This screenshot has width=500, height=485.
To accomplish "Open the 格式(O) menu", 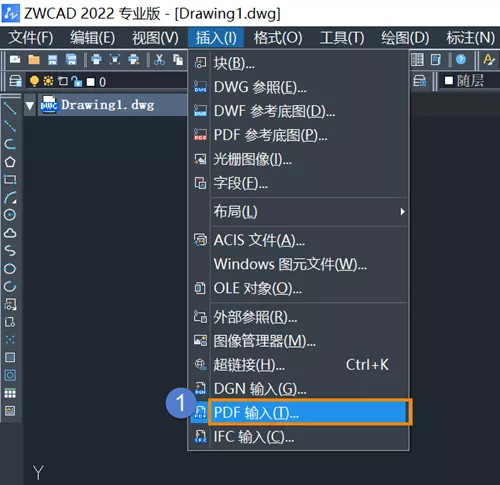I will pos(278,38).
